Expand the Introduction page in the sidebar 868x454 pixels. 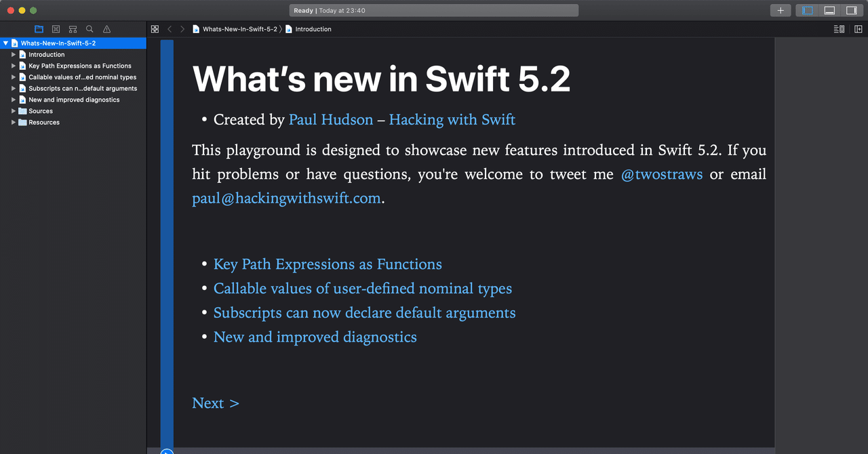[x=12, y=54]
